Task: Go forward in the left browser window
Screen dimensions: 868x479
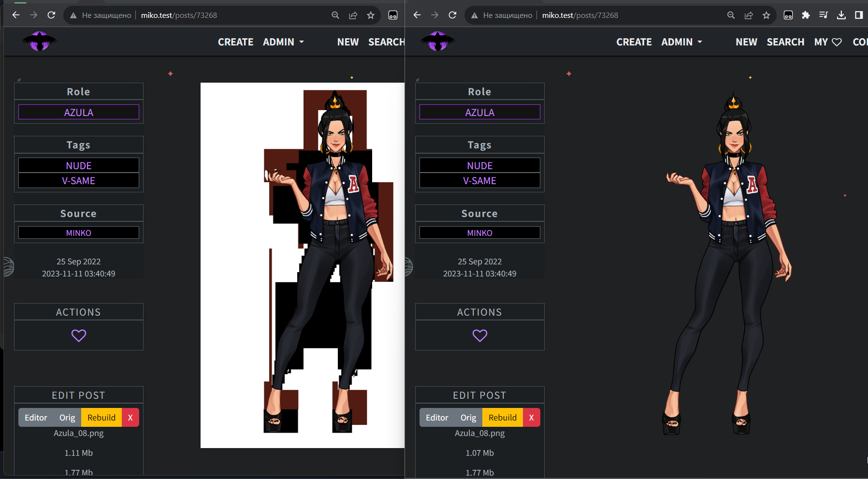Action: [x=33, y=15]
